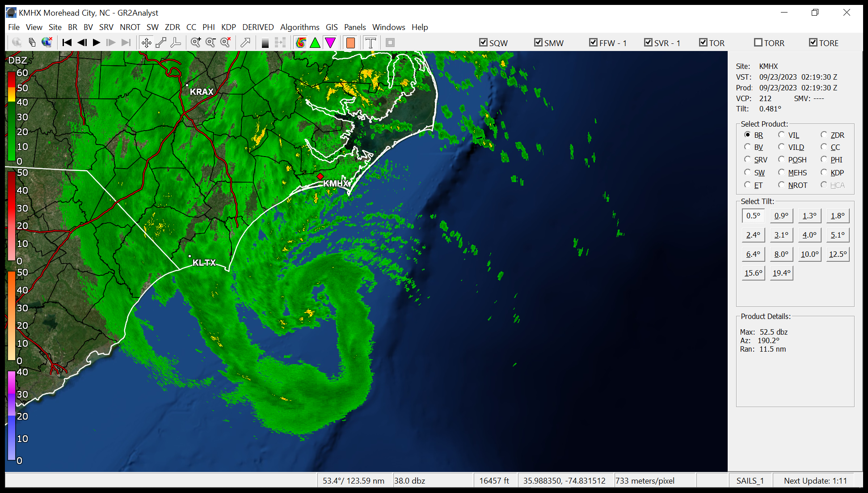The image size is (868, 493).
Task: Uncheck the TOR warnings checkbox
Action: pos(704,42)
